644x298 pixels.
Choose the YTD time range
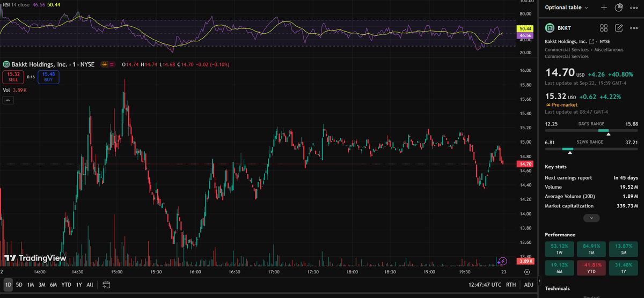click(67, 285)
